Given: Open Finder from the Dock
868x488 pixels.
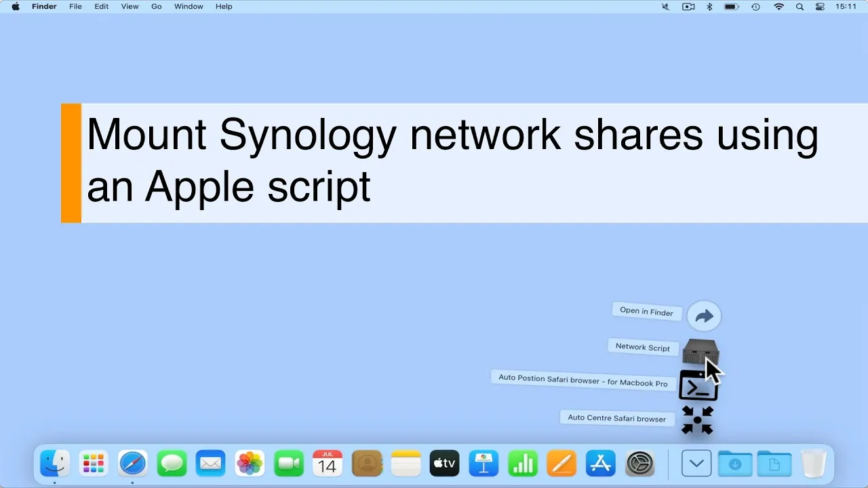Looking at the screenshot, I should 54,464.
